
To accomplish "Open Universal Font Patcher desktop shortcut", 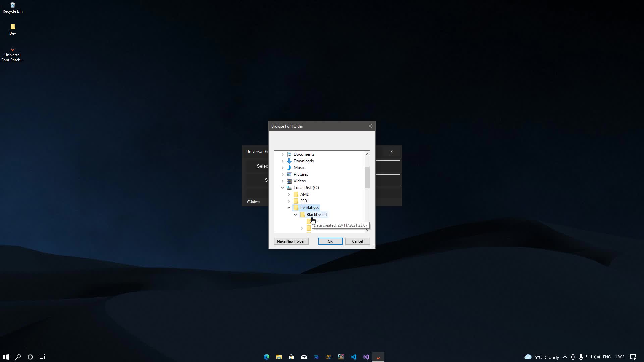I will pos(12,55).
